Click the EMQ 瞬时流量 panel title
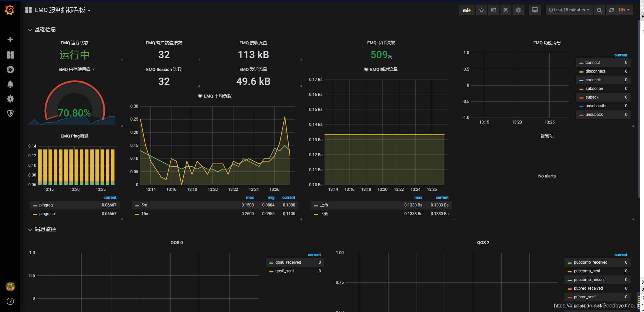This screenshot has width=644, height=312. tap(384, 69)
